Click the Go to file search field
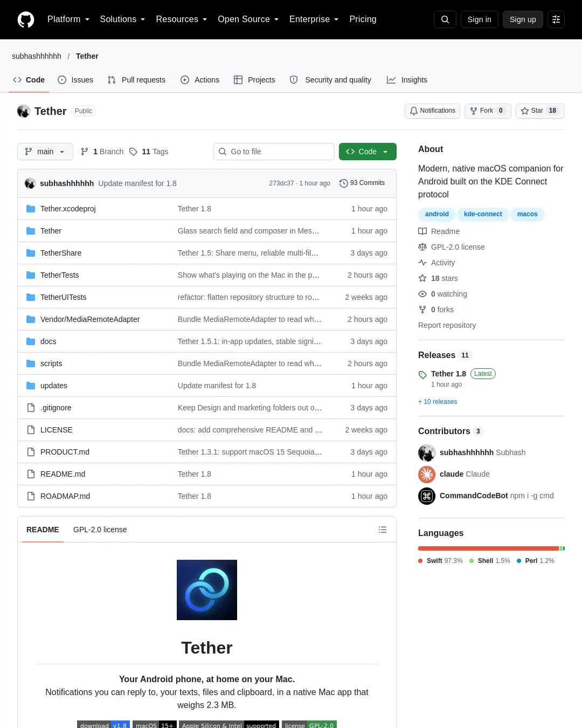This screenshot has height=728, width=582. click(274, 152)
